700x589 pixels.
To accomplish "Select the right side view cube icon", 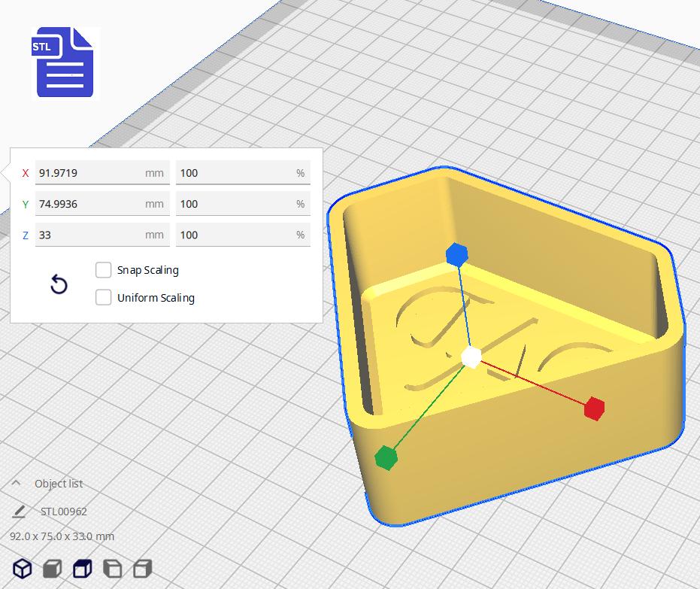I will point(142,569).
